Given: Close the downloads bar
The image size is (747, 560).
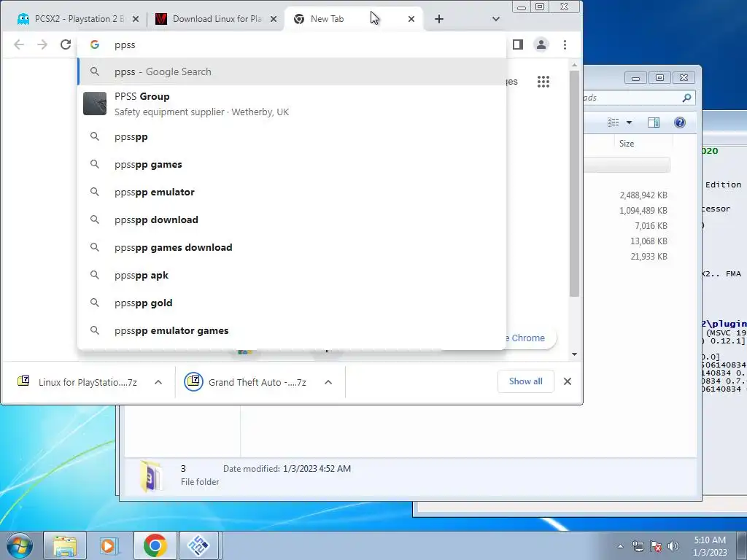Looking at the screenshot, I should pos(568,381).
